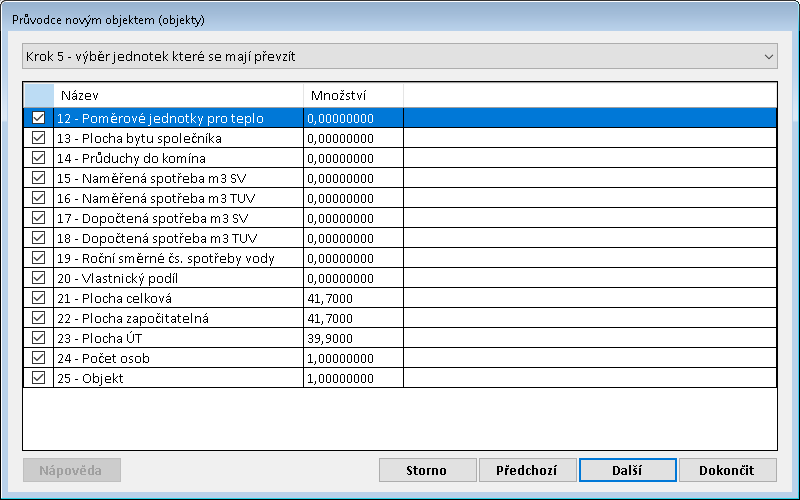Screen dimensions: 800x500
Task: Toggle checkbox for 13 - Plocha bytu společníka
Action: point(38,138)
